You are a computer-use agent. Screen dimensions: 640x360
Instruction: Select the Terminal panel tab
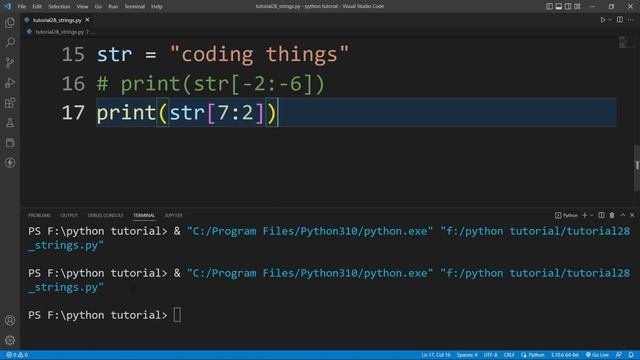(x=144, y=215)
